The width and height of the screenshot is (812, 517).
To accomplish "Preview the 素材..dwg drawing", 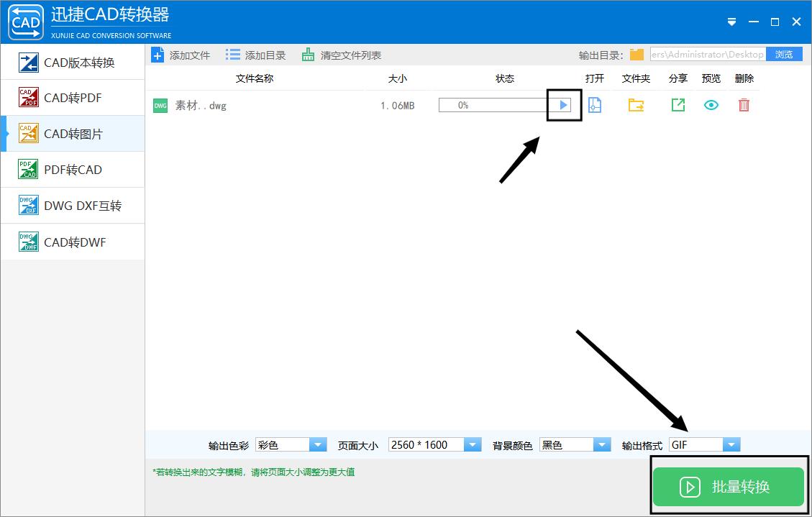I will click(x=711, y=105).
